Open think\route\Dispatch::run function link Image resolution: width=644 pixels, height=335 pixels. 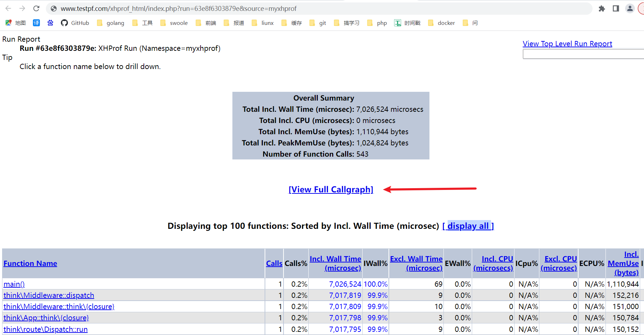coord(45,329)
